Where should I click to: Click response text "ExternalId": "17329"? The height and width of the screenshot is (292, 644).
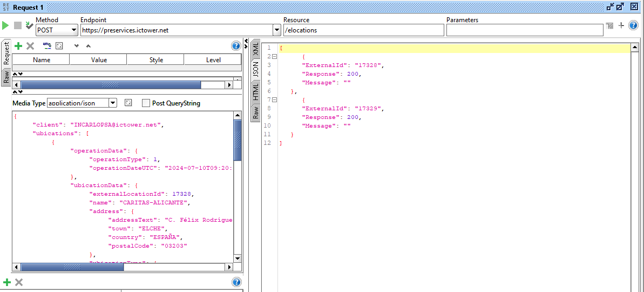click(x=342, y=108)
